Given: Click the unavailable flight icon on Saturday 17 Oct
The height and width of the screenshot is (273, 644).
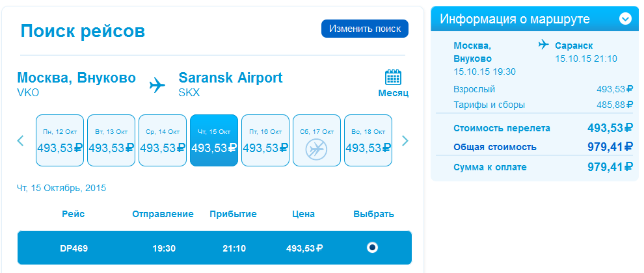Looking at the screenshot, I should [x=316, y=149].
